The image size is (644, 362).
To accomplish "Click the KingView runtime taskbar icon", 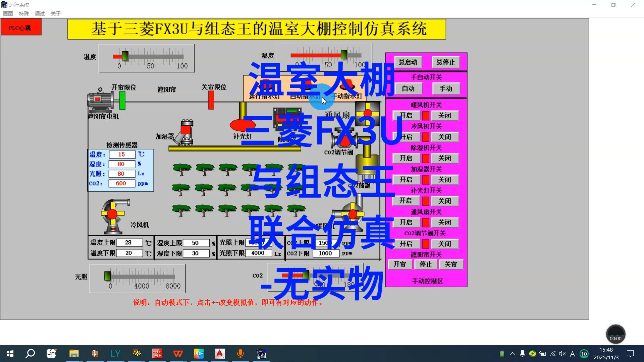I will pos(261,354).
